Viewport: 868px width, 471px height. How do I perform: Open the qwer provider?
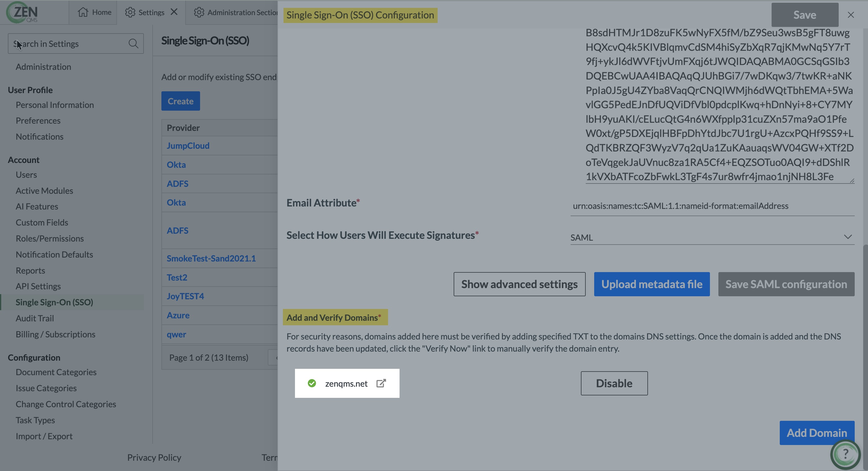click(176, 334)
